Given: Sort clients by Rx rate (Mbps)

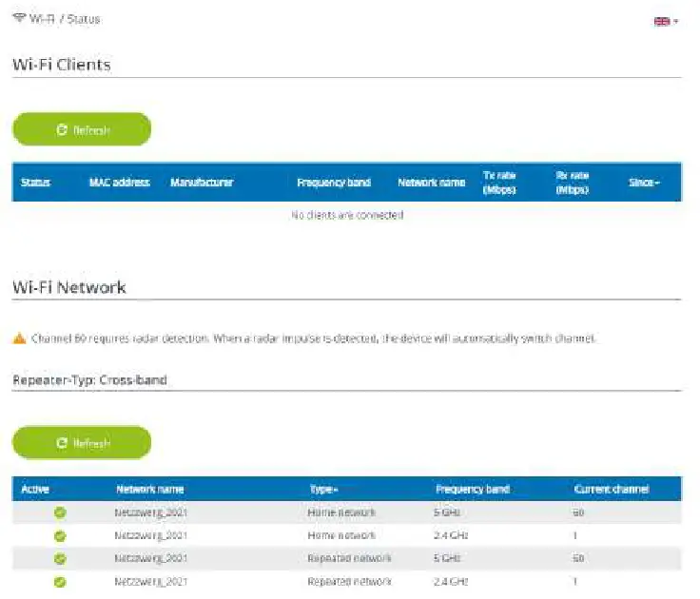Looking at the screenshot, I should click(x=573, y=183).
